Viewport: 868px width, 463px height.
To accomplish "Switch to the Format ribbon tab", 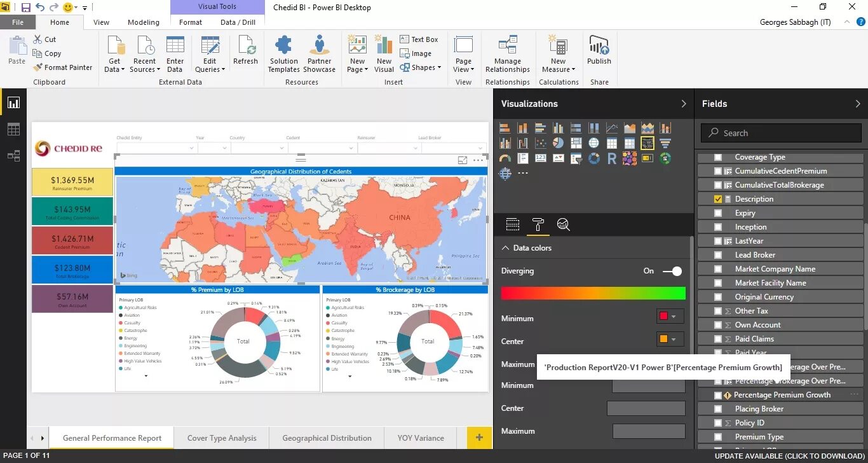I will pyautogui.click(x=191, y=22).
